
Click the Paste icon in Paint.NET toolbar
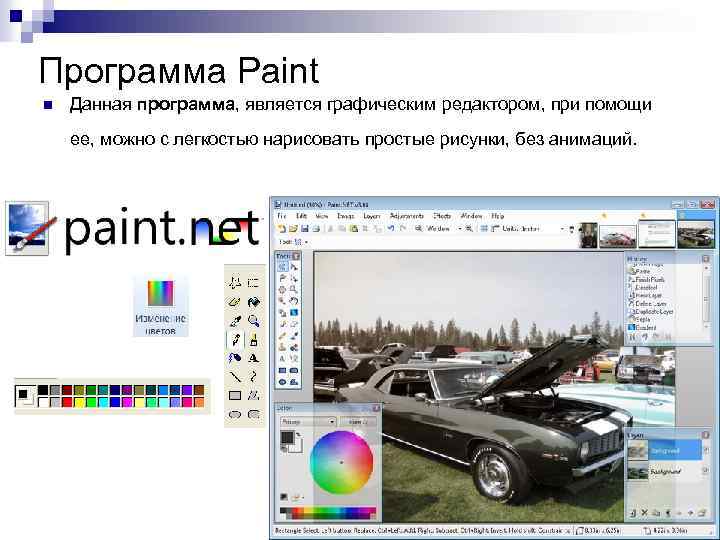coord(354,228)
